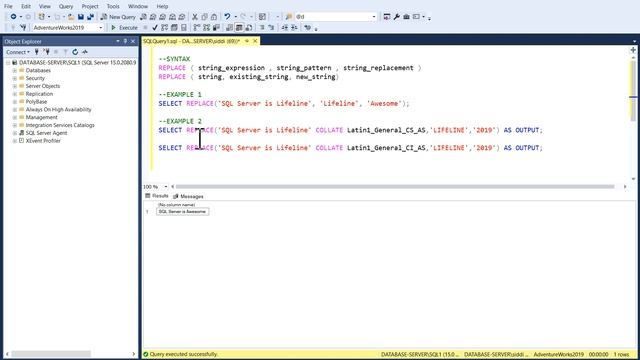
Task: Switch to the Results tab
Action: tap(157, 196)
